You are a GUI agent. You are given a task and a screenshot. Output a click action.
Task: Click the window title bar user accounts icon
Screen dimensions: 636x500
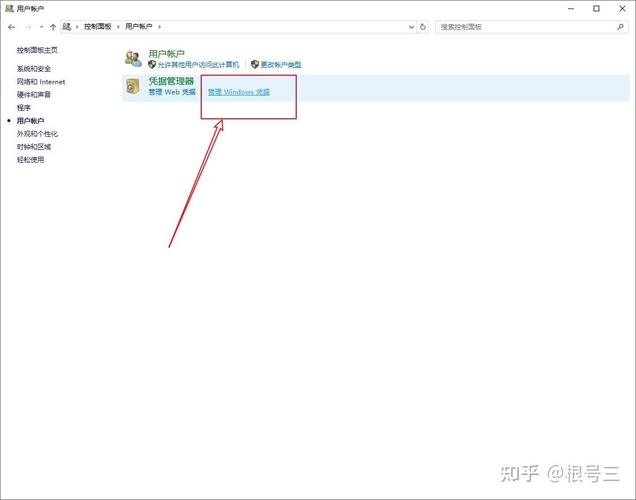coord(9,8)
